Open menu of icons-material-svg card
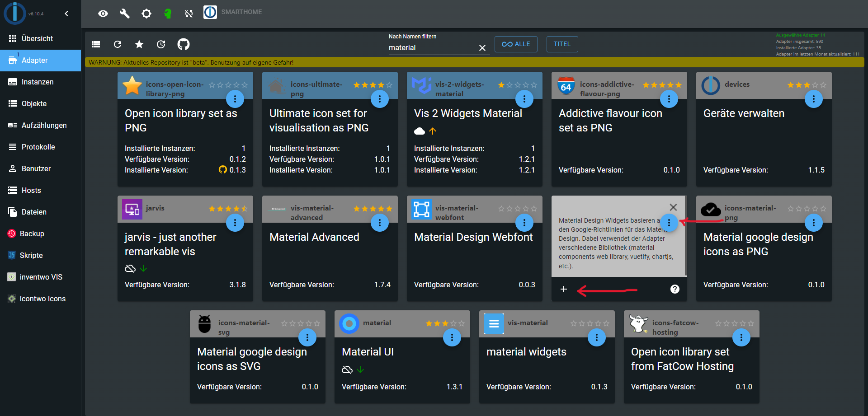 click(x=307, y=337)
